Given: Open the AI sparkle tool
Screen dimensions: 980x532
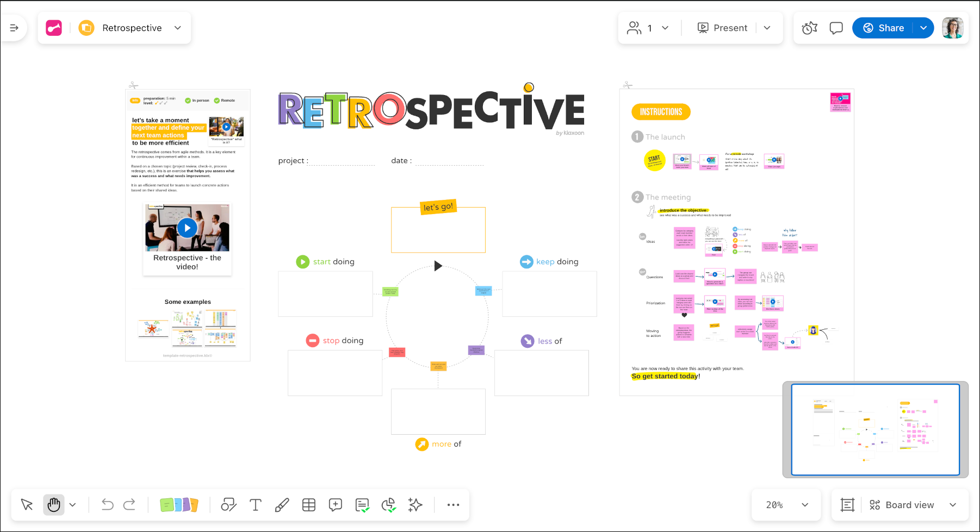Looking at the screenshot, I should coord(415,505).
